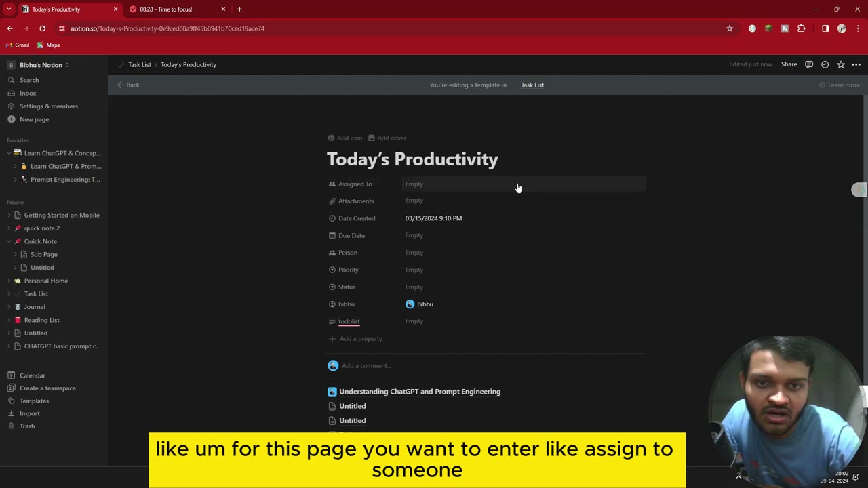Open the browser Extensions puzzle icon

tap(802, 28)
